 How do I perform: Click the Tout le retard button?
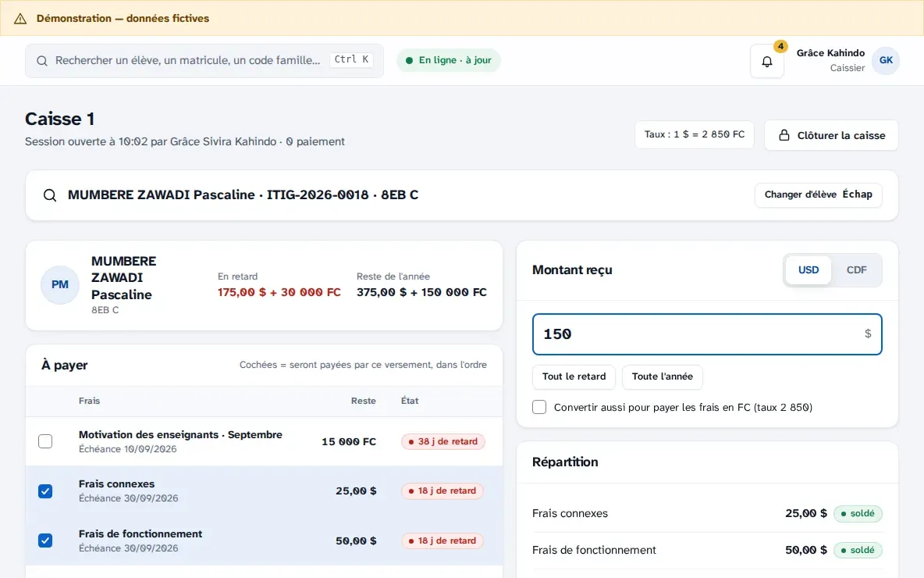(574, 377)
